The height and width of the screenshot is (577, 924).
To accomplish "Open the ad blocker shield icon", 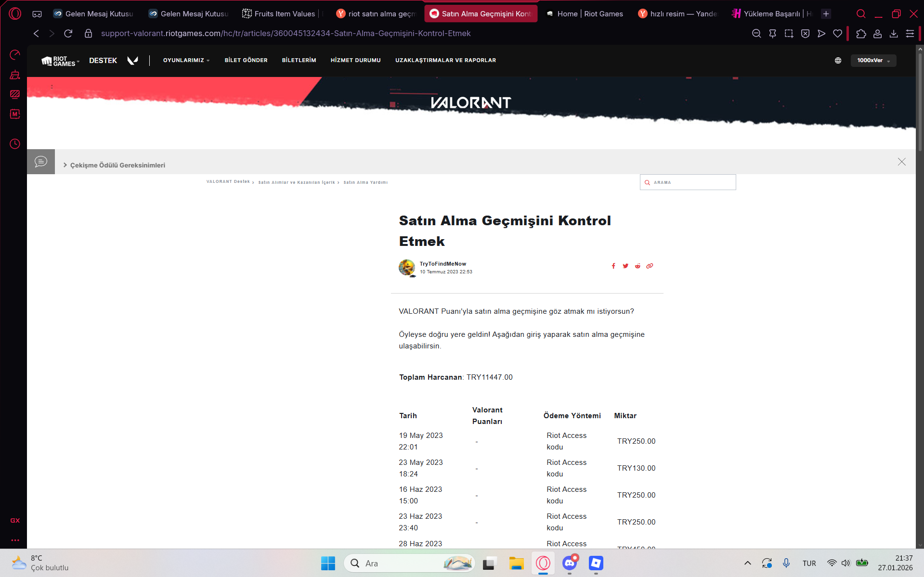I will click(805, 33).
